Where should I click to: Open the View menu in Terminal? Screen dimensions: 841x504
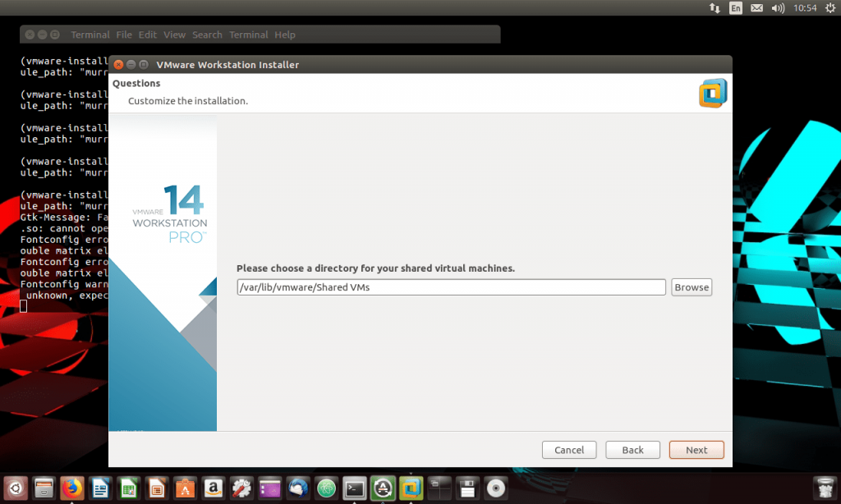click(x=174, y=34)
